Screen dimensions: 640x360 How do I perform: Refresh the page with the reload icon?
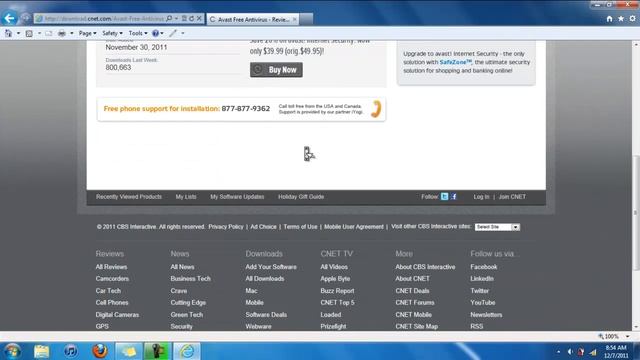click(191, 18)
